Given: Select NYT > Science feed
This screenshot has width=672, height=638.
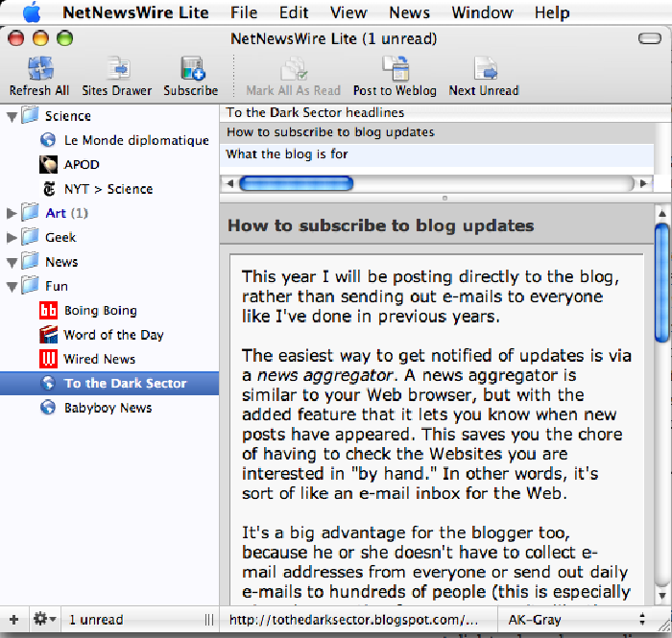Looking at the screenshot, I should (108, 189).
